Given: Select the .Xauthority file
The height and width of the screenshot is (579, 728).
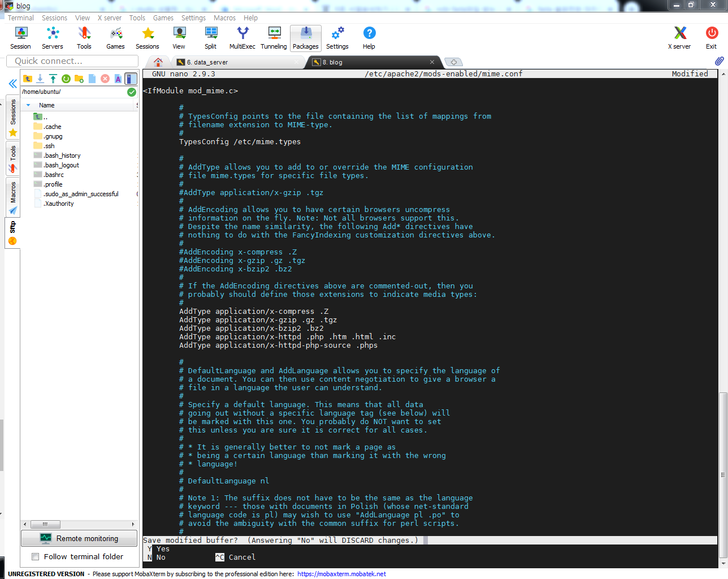Looking at the screenshot, I should pyautogui.click(x=59, y=204).
